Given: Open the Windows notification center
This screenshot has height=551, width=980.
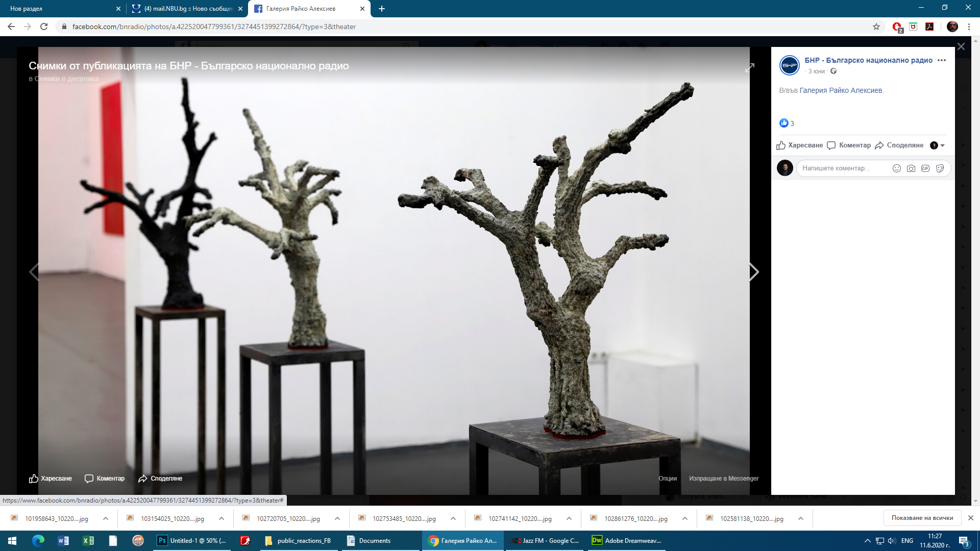Looking at the screenshot, I should coord(964,541).
